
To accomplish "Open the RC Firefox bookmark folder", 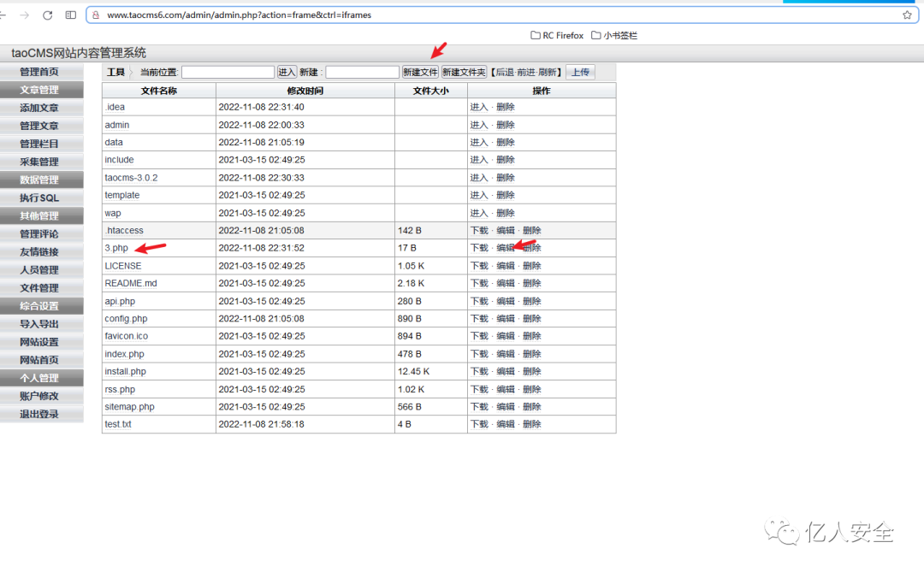I will [x=557, y=36].
